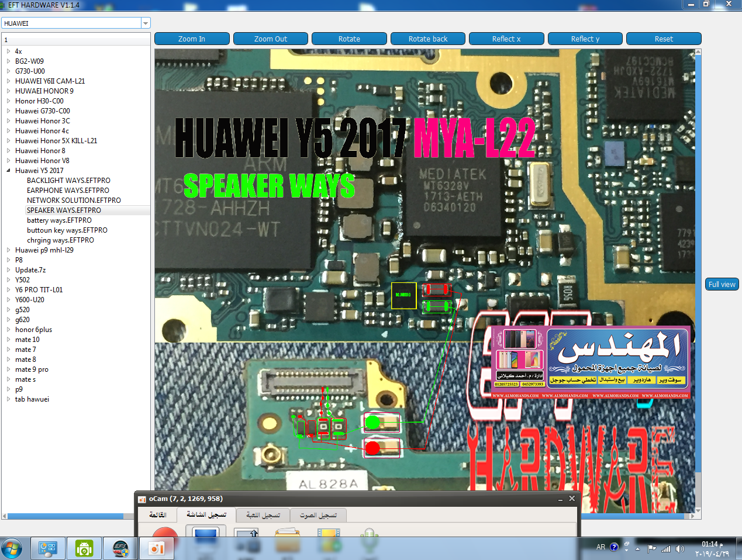Select Huawei Honor 5X KILL-L21 entry
The height and width of the screenshot is (560, 742).
tap(56, 141)
